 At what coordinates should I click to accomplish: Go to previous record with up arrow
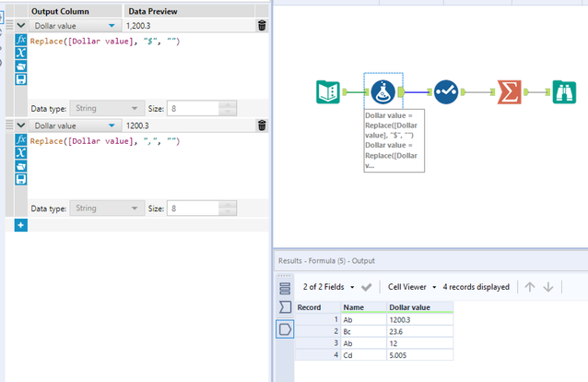tap(530, 287)
